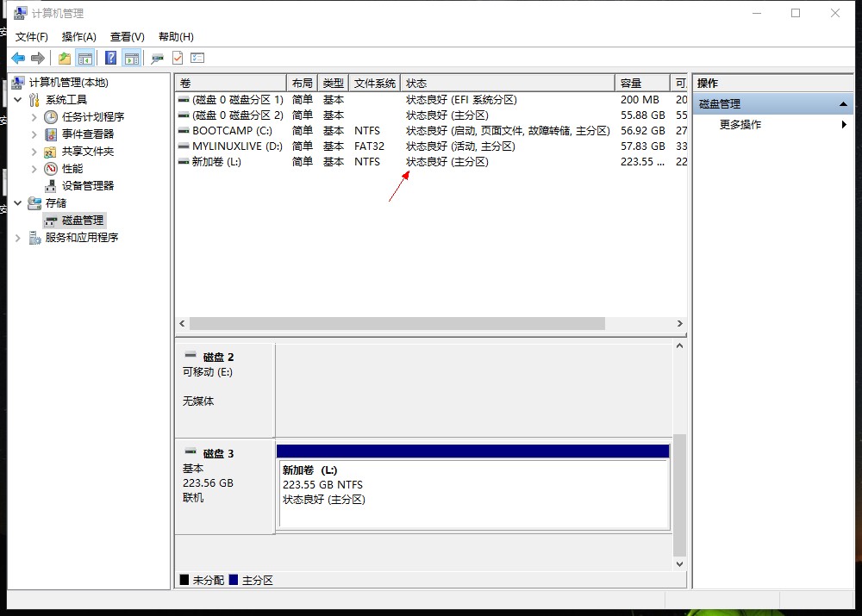The image size is (862, 616).
Task: Select the 性能 tree item
Action: tap(72, 169)
